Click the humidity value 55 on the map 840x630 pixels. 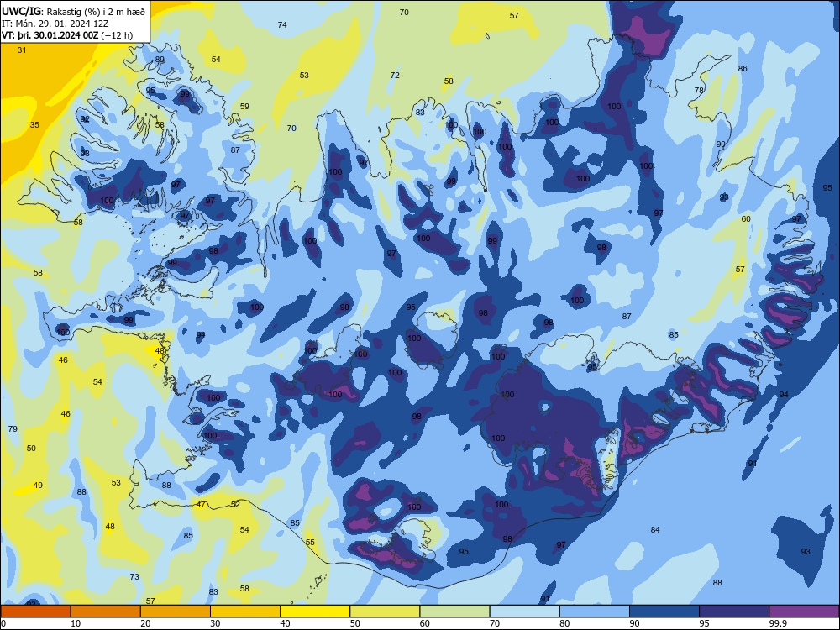310,542
